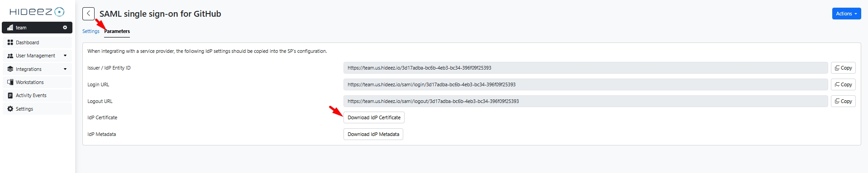Click the Logout URL field
This screenshot has height=173, width=868.
click(586, 101)
